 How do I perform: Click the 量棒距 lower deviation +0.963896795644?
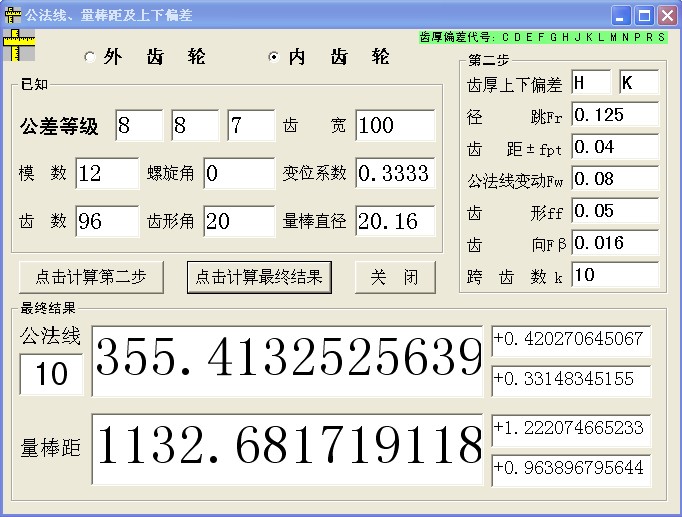[x=571, y=470]
